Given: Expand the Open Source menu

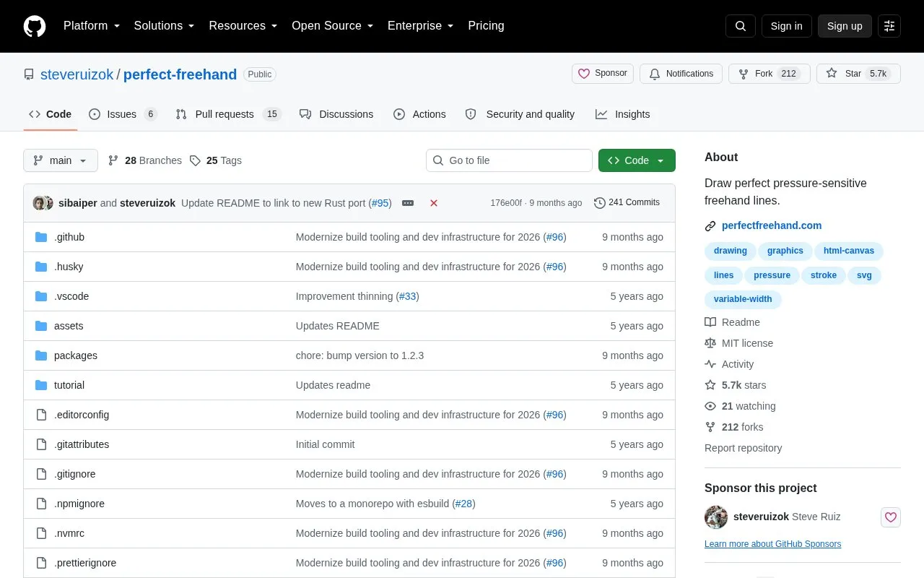Looking at the screenshot, I should [x=332, y=26].
